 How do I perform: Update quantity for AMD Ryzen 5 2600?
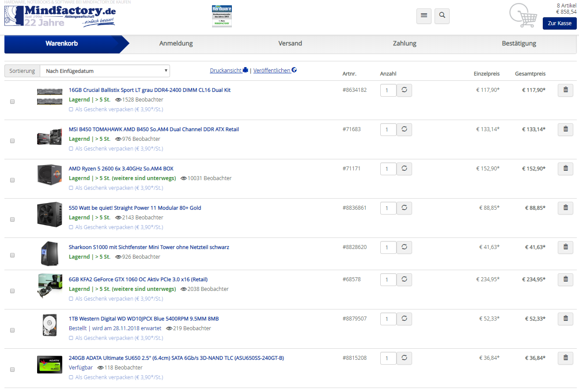coord(404,169)
